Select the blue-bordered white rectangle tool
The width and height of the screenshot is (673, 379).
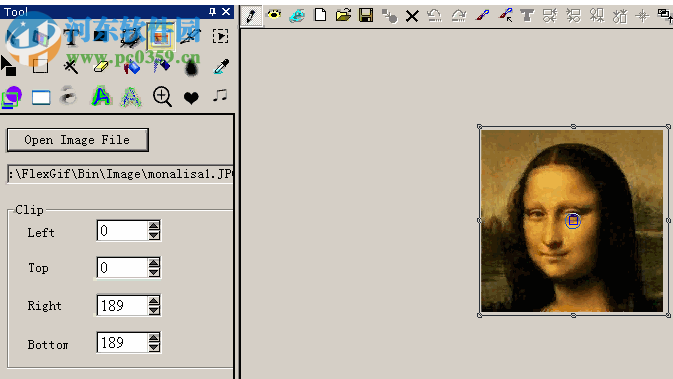tap(41, 97)
